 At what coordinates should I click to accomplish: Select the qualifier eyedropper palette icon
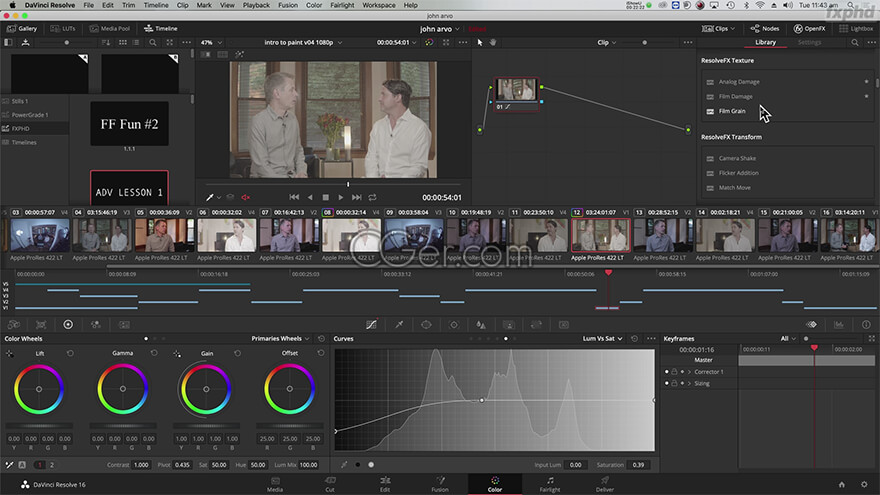[x=399, y=324]
